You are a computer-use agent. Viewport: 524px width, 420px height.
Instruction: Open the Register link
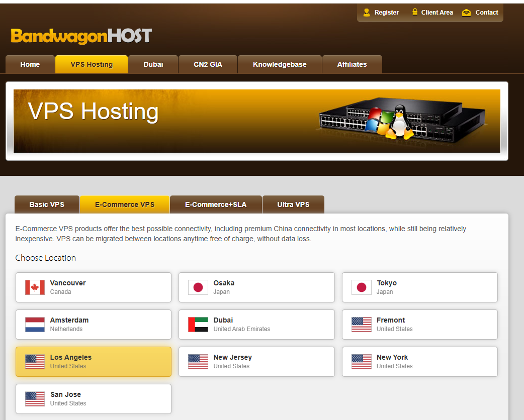(x=387, y=13)
